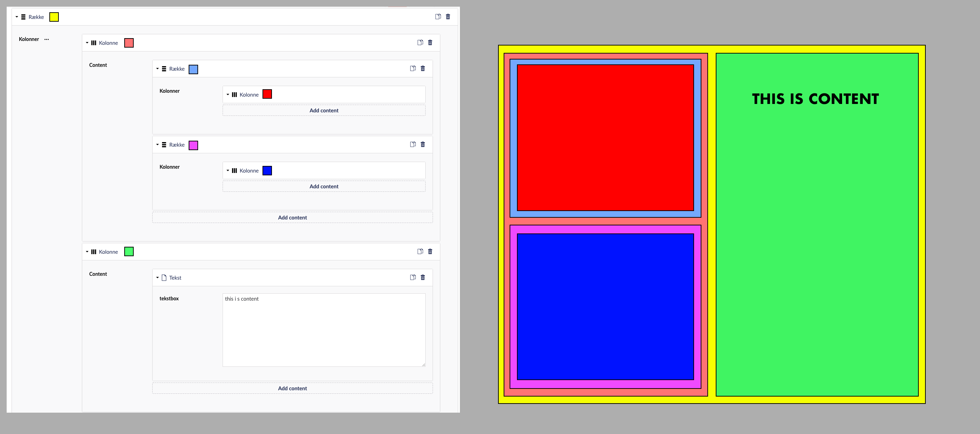Collapse the top yellow Række
The height and width of the screenshot is (434, 980).
pyautogui.click(x=17, y=17)
